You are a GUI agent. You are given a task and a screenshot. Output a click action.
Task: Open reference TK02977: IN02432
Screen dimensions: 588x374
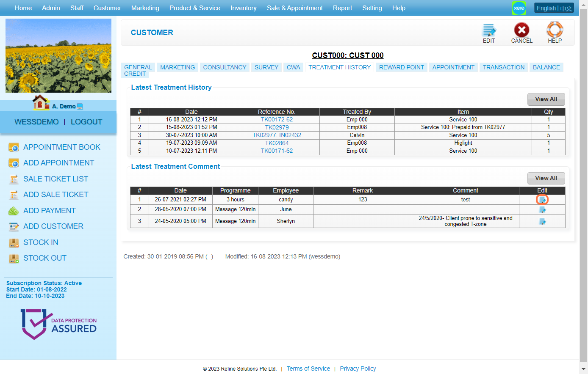[277, 135]
